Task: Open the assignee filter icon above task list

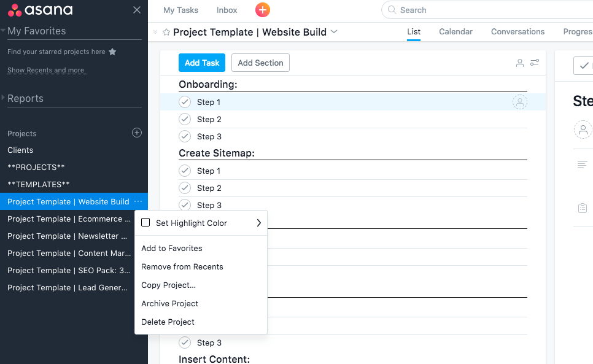Action: click(520, 63)
